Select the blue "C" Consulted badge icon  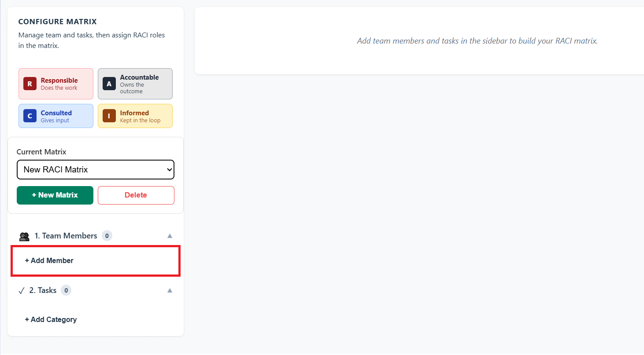coord(30,115)
